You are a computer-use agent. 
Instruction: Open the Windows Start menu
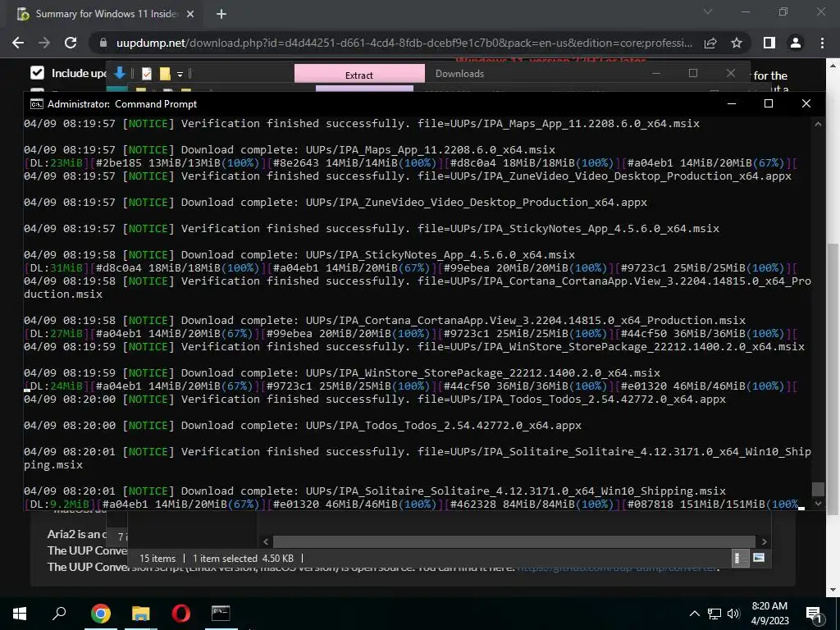pos(20,613)
